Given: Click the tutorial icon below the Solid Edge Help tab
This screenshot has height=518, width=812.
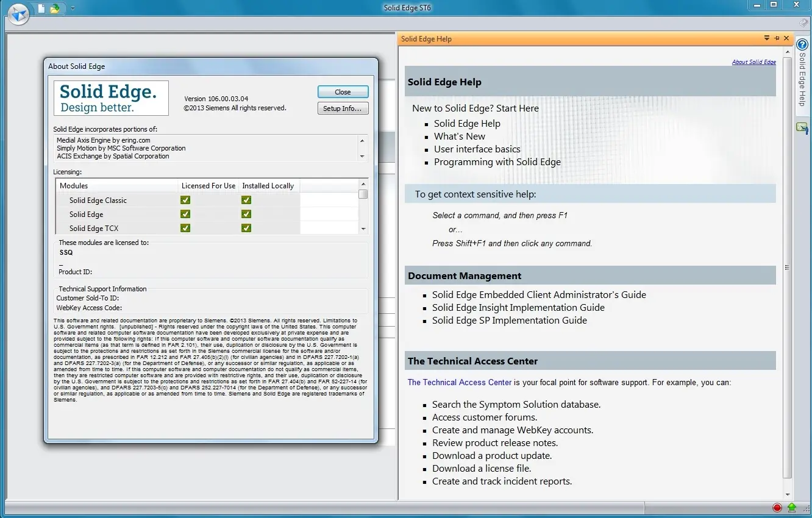Looking at the screenshot, I should click(x=802, y=128).
